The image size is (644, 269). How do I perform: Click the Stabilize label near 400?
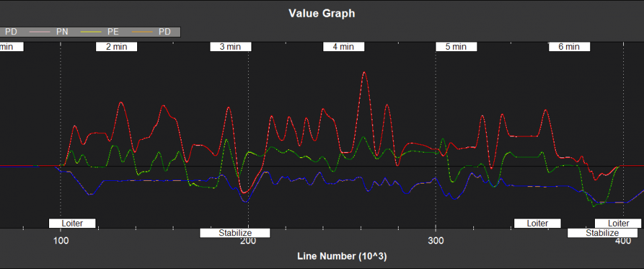point(602,233)
